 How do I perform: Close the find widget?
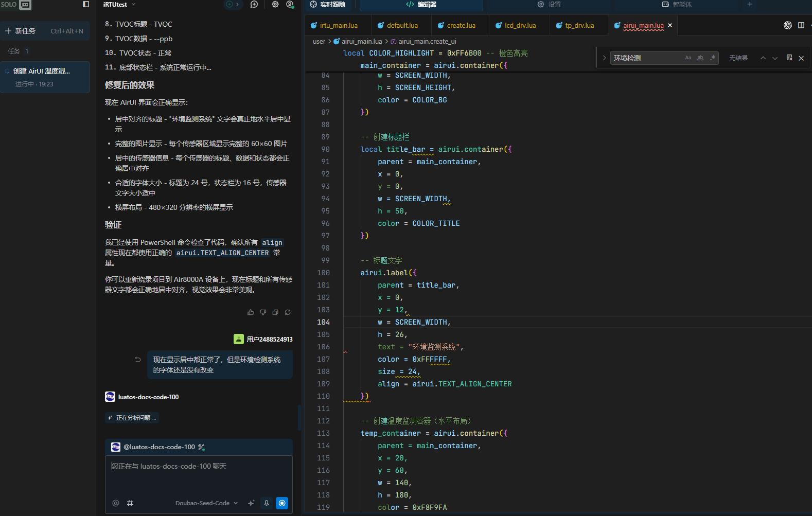pyautogui.click(x=801, y=58)
